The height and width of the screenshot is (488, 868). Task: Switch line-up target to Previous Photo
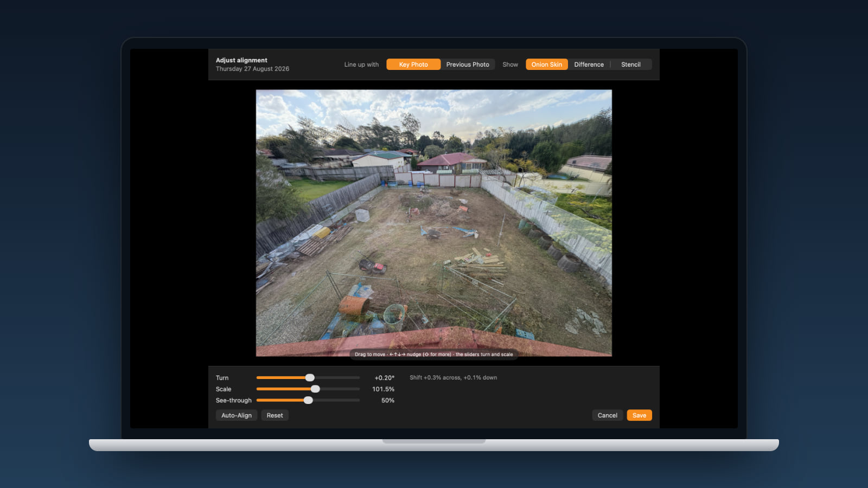pyautogui.click(x=468, y=65)
